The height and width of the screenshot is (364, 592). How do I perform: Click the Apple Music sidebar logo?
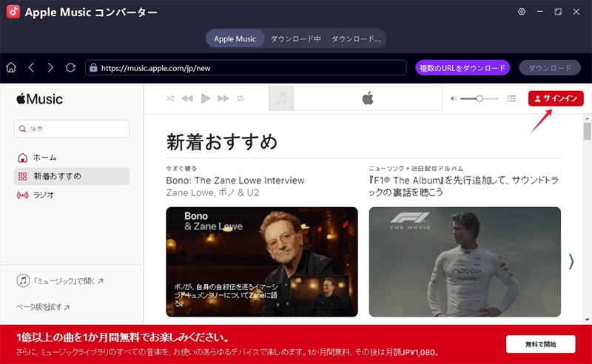[39, 99]
